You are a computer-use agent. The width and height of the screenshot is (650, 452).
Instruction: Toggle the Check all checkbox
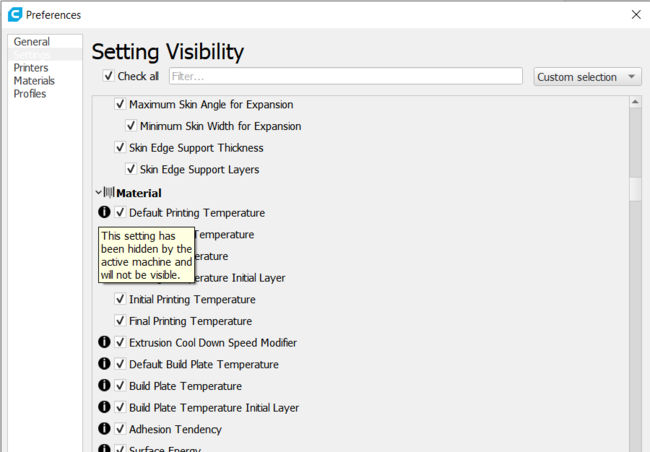tap(109, 76)
